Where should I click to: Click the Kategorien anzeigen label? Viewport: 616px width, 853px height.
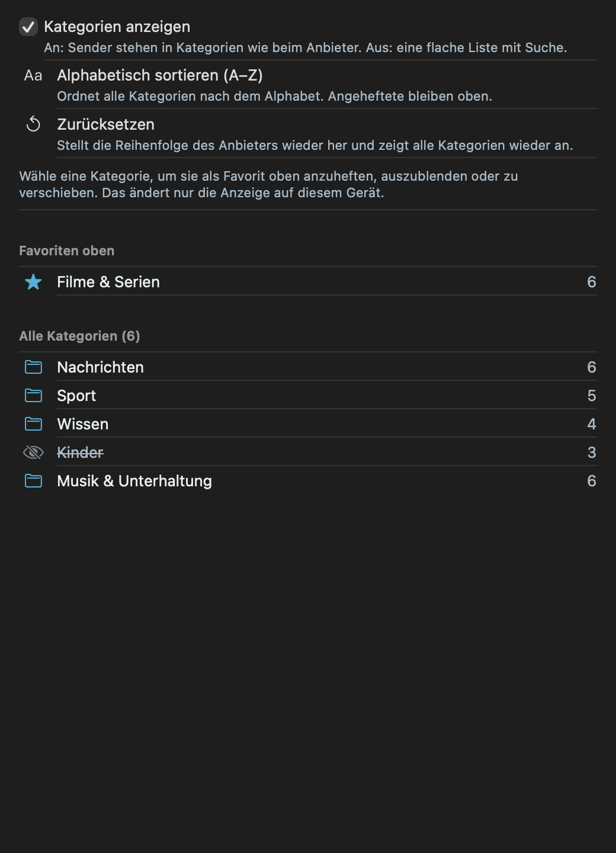click(117, 27)
